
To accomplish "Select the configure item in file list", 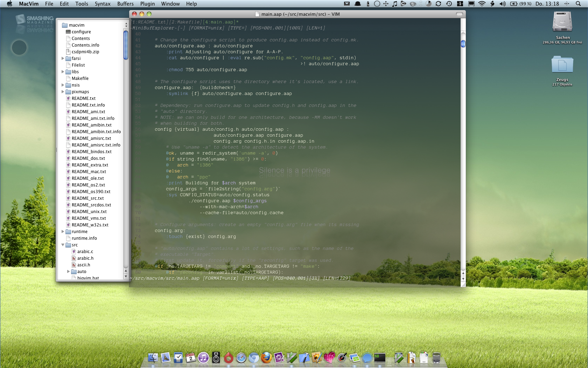I will click(81, 32).
